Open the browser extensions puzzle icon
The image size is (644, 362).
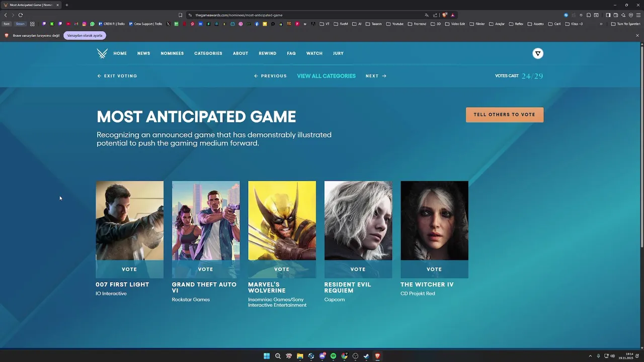[x=589, y=15]
